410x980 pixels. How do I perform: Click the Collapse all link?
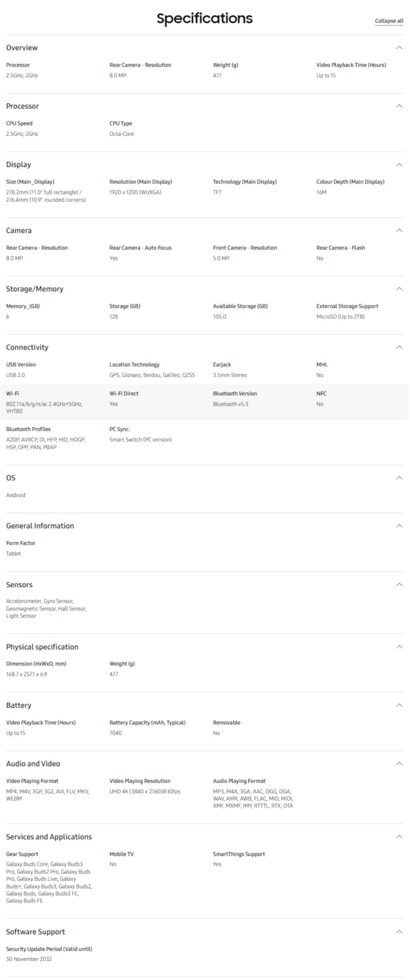[389, 21]
